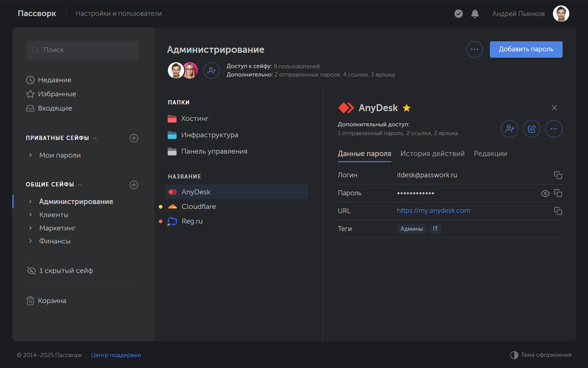Select AnyDesk entry in list
The width and height of the screenshot is (588, 368).
[237, 192]
